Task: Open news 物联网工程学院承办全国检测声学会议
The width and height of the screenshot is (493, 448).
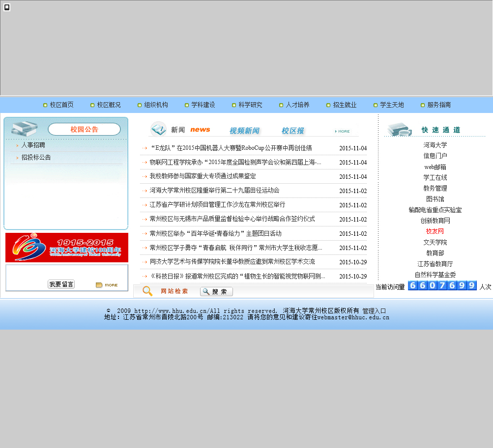Action: coord(235,162)
